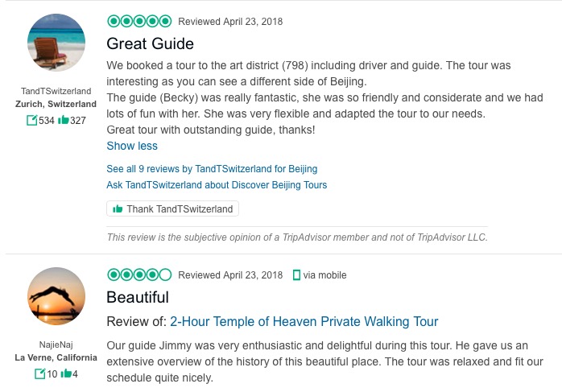Click the TandTSwitzerland username under avatar
Image resolution: width=562 pixels, height=392 pixels.
tap(56, 91)
